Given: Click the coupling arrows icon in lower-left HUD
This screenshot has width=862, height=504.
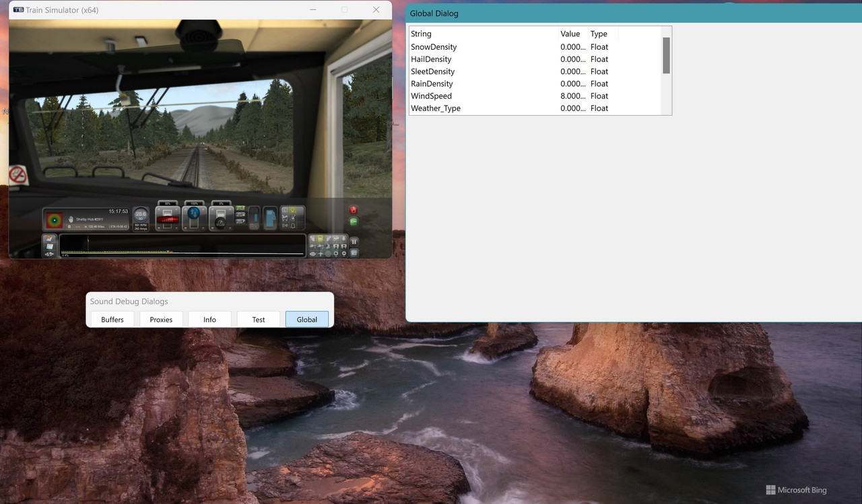Looking at the screenshot, I should coord(50,254).
